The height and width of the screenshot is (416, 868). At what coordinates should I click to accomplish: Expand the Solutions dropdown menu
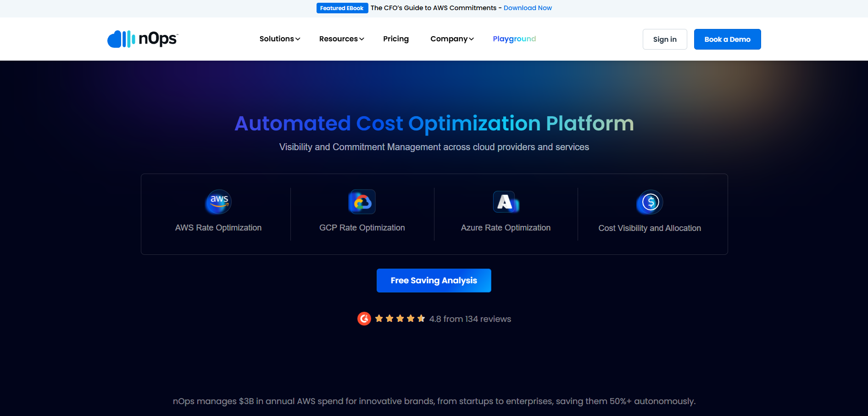[x=279, y=39]
